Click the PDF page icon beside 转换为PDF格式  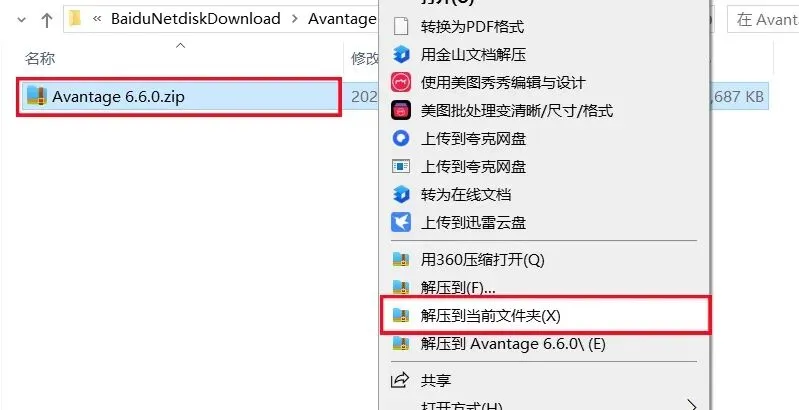point(401,26)
